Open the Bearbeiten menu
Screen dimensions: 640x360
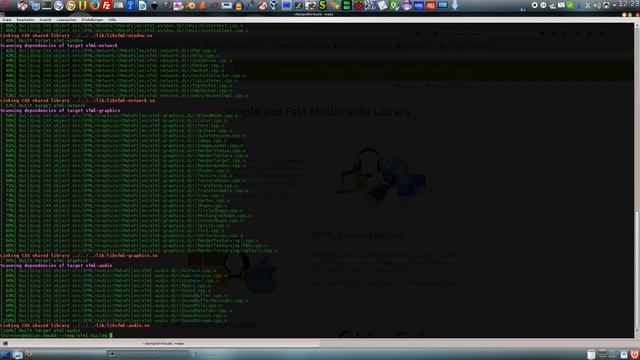(x=25, y=20)
